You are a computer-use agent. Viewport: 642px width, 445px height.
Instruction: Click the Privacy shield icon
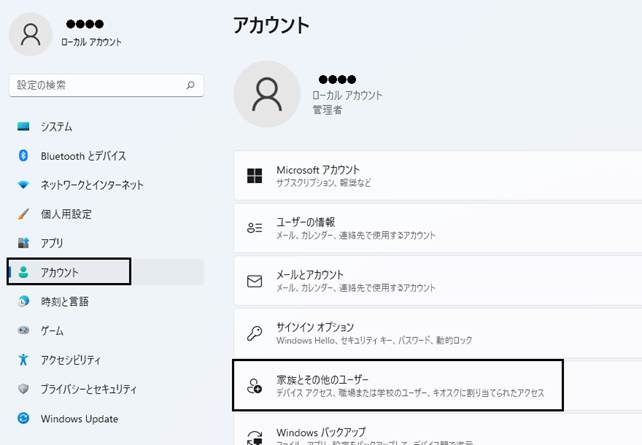pos(23,389)
